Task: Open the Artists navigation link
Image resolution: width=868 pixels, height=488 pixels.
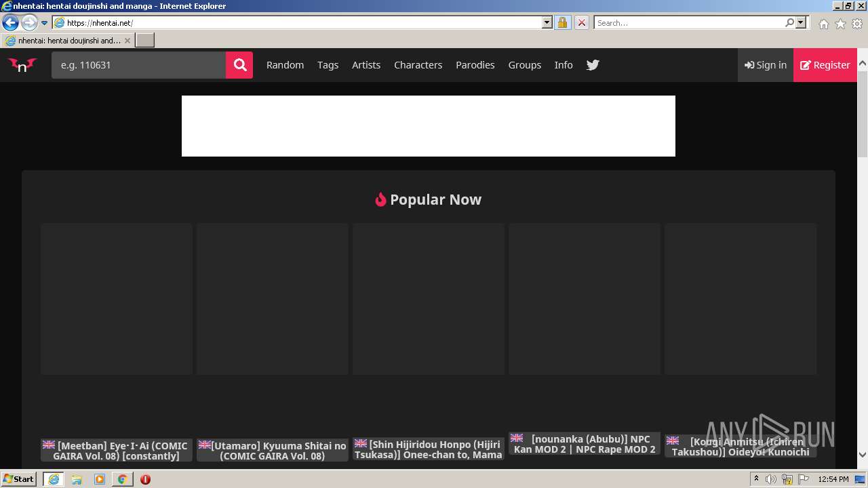Action: tap(366, 65)
